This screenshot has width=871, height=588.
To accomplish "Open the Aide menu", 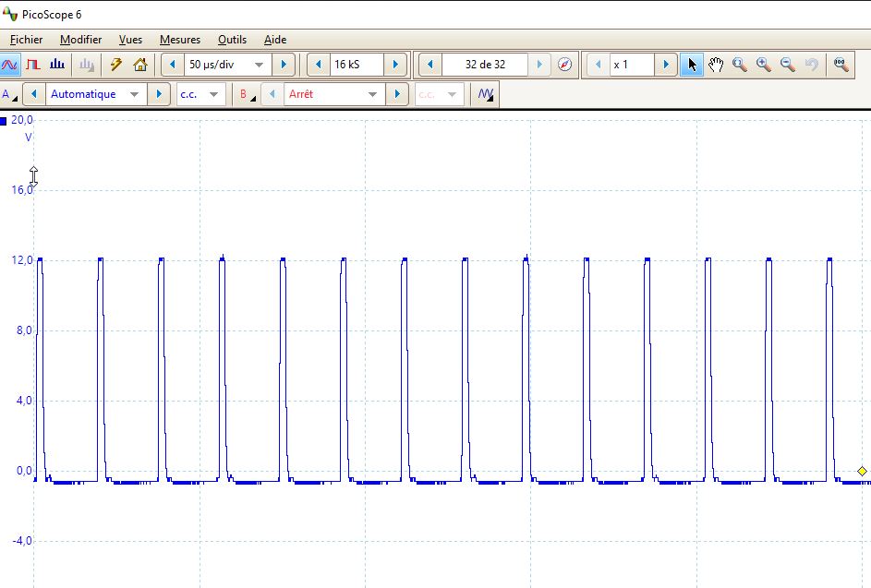I will pyautogui.click(x=275, y=40).
